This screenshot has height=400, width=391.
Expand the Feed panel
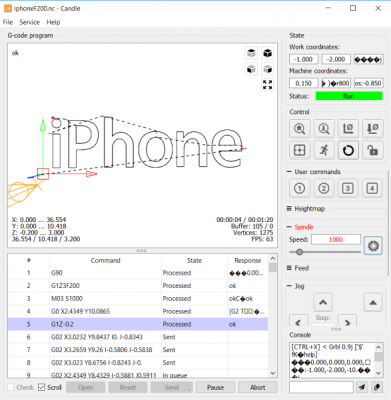coord(298,268)
